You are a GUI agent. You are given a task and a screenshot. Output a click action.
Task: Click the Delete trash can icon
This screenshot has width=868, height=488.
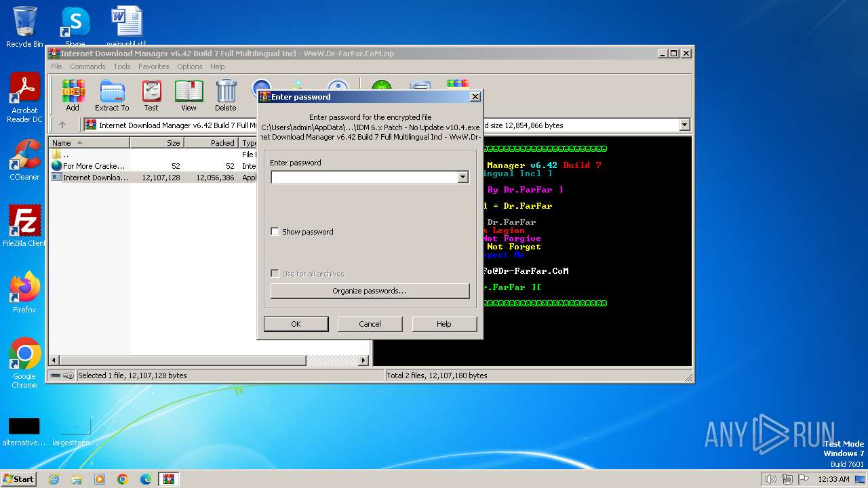coord(226,95)
